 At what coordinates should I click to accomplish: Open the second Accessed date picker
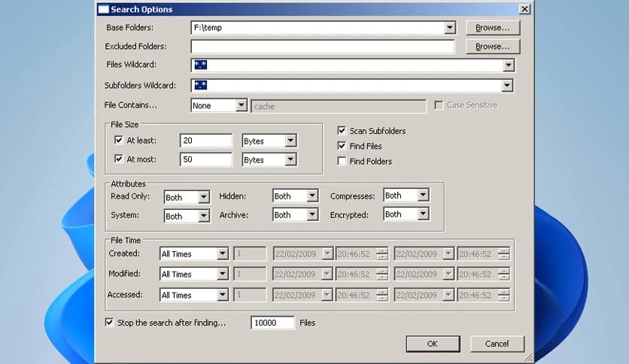[x=448, y=295]
